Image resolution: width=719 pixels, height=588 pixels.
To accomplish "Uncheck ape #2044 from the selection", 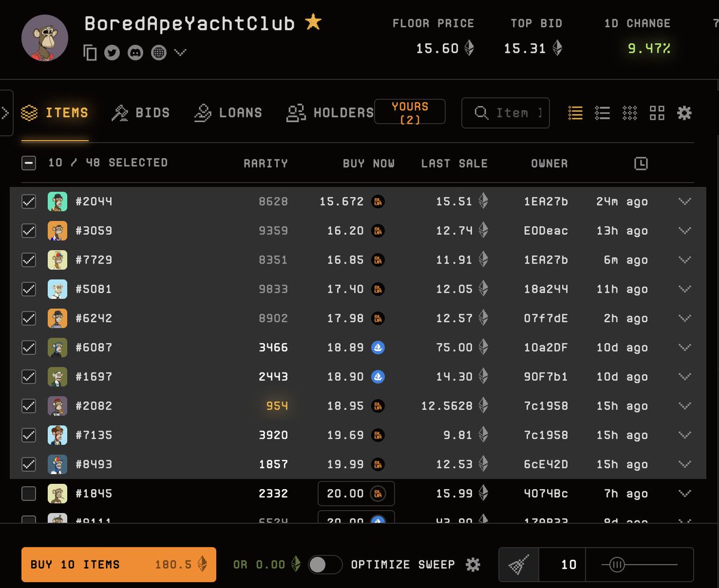I will 28,201.
